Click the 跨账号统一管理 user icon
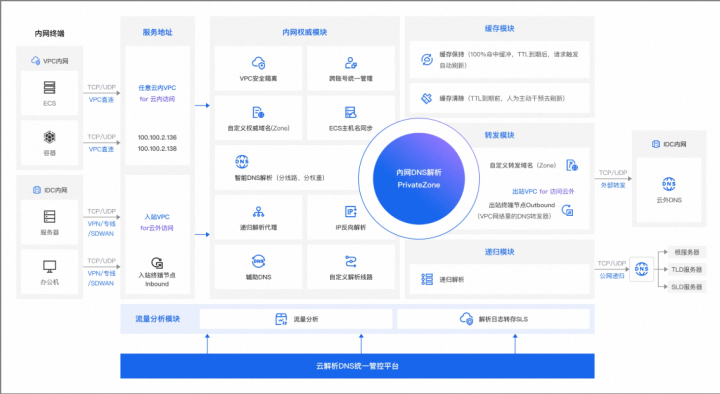The width and height of the screenshot is (720, 394). 351,63
